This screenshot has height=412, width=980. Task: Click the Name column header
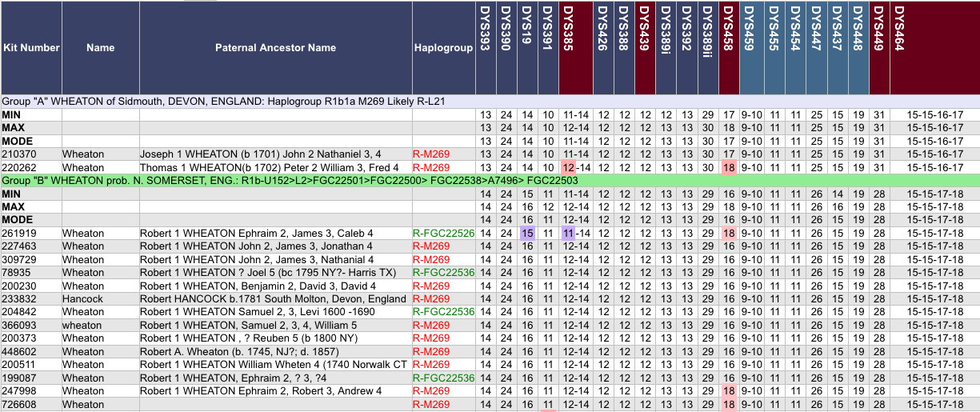101,48
